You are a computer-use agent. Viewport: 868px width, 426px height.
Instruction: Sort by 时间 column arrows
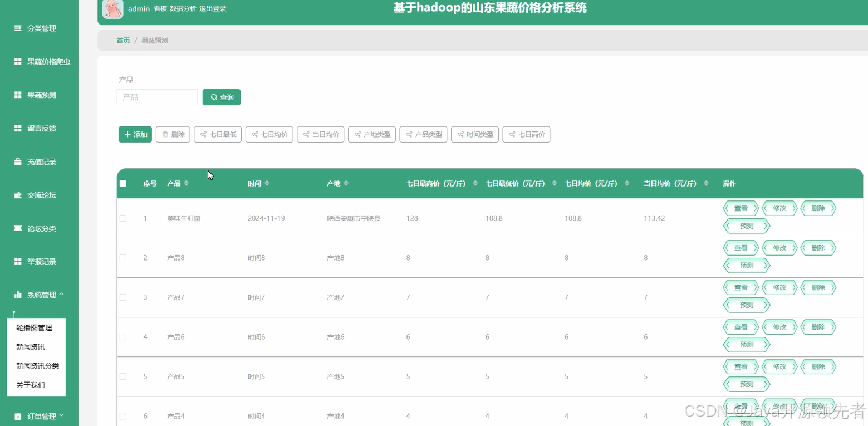(x=267, y=183)
